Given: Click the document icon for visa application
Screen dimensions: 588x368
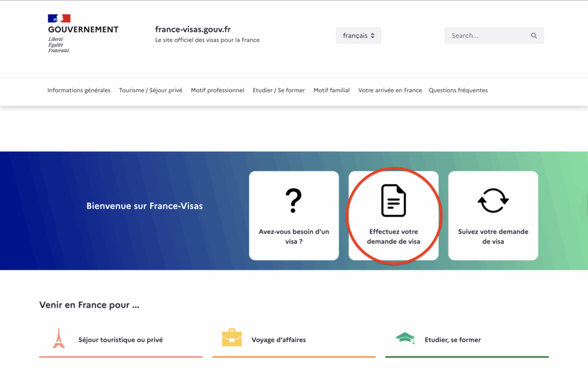Looking at the screenshot, I should [393, 201].
